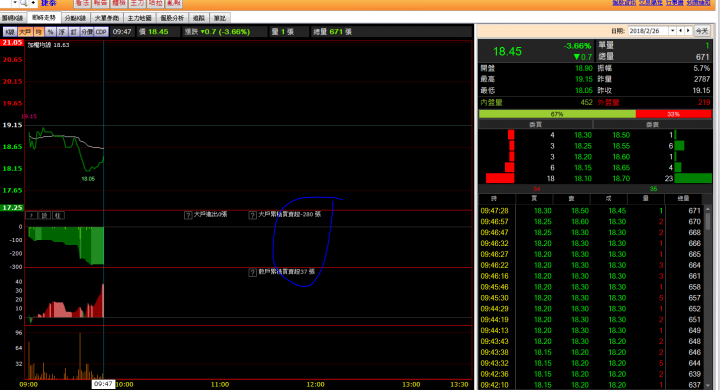The width and height of the screenshot is (720, 390).
Task: Click the green 67% inner volume bar
Action: (x=557, y=114)
